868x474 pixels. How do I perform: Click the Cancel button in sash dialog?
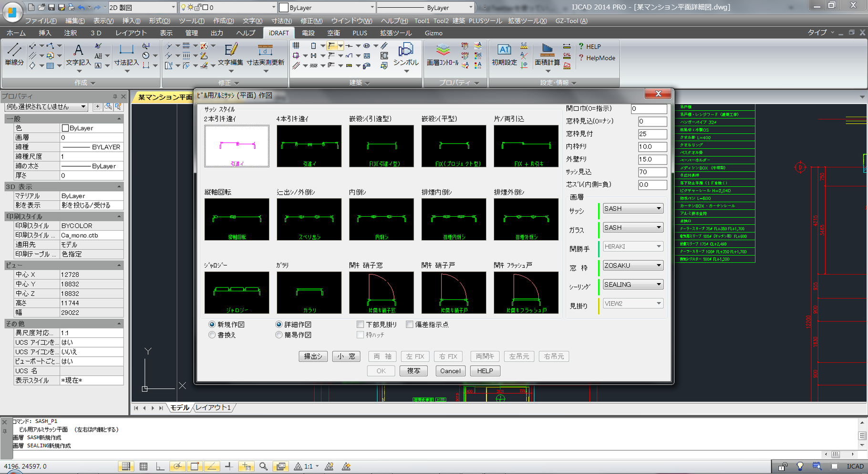[450, 371]
